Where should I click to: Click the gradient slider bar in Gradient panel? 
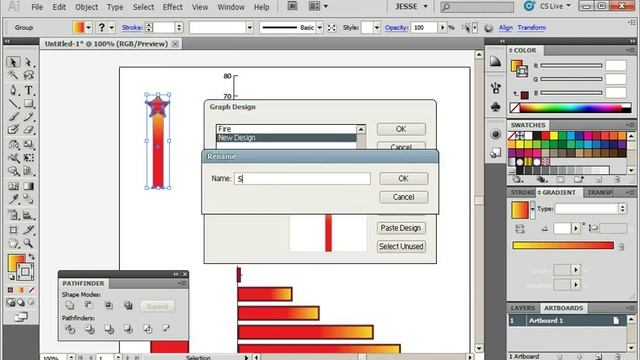pos(563,245)
